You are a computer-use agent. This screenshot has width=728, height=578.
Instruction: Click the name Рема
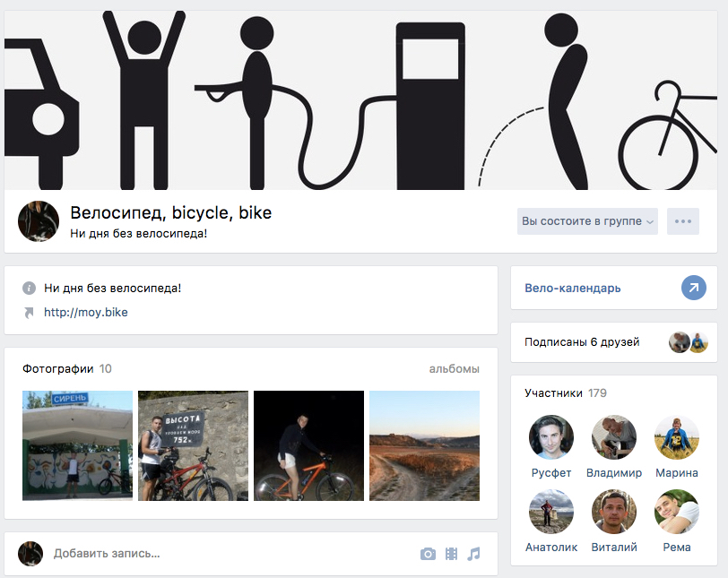tap(677, 548)
